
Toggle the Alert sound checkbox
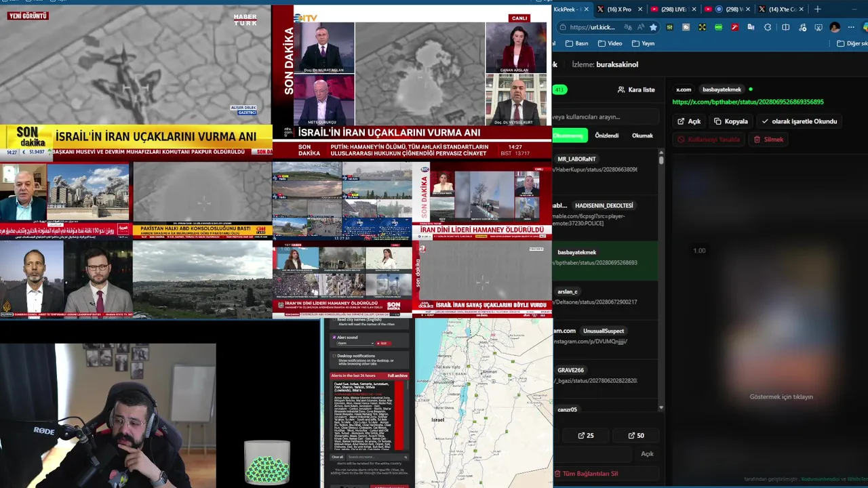click(x=334, y=338)
